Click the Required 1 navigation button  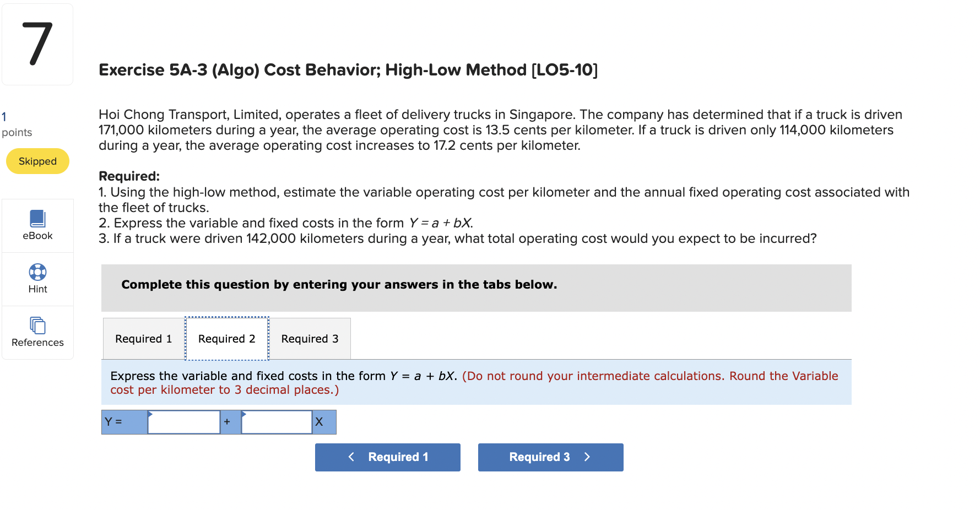tap(387, 457)
